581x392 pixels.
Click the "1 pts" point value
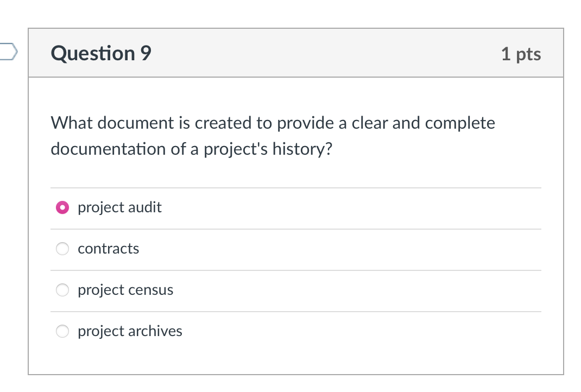521,54
